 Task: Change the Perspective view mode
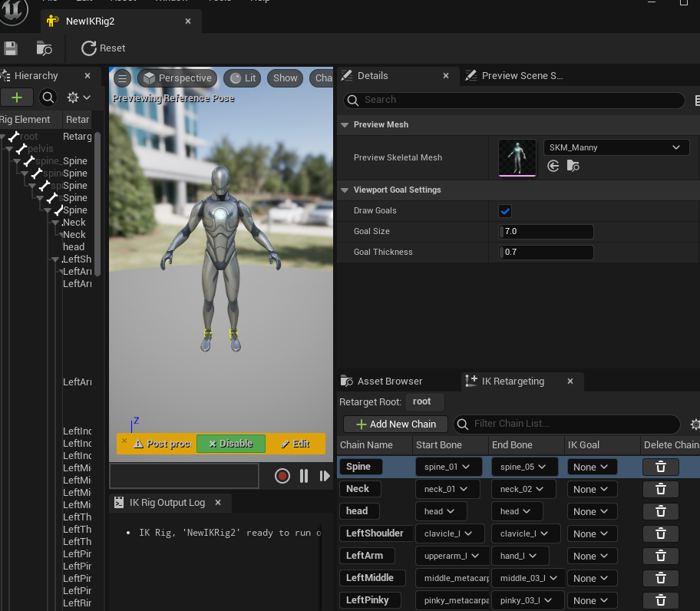point(177,78)
